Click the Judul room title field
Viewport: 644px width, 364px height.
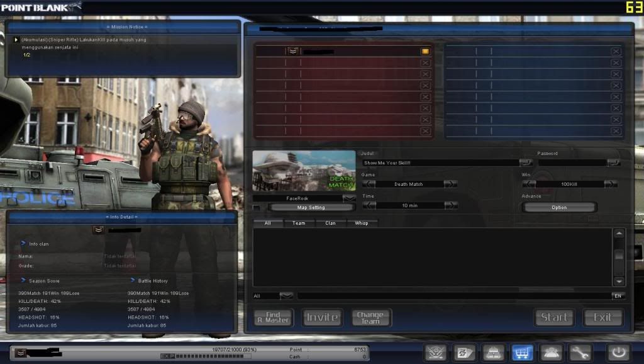pyautogui.click(x=440, y=163)
